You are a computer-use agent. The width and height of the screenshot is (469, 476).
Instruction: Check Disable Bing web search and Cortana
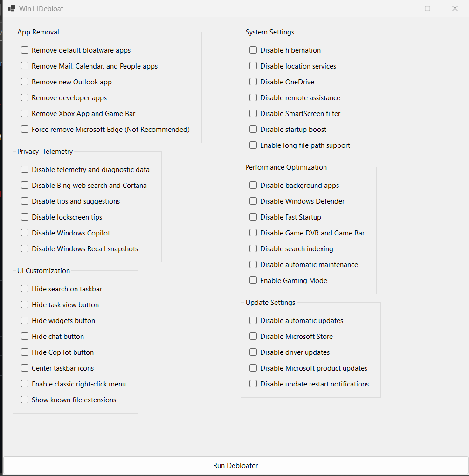click(x=24, y=185)
